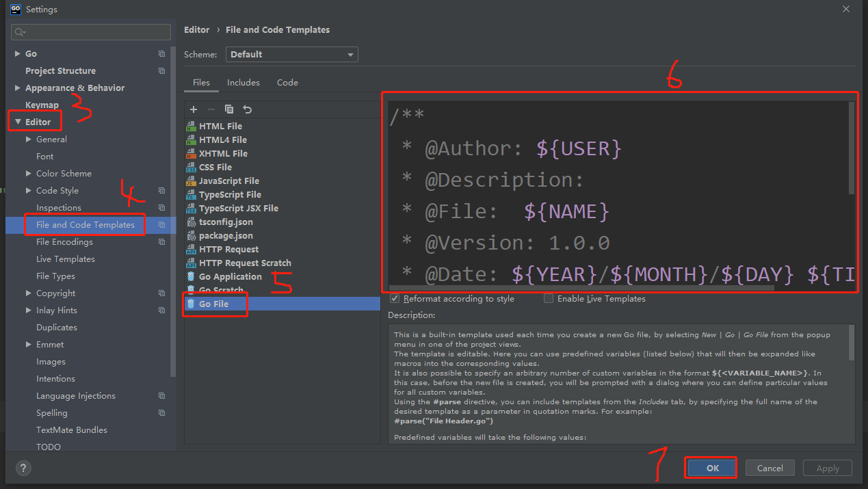Expand the Copyright node

tap(29, 293)
